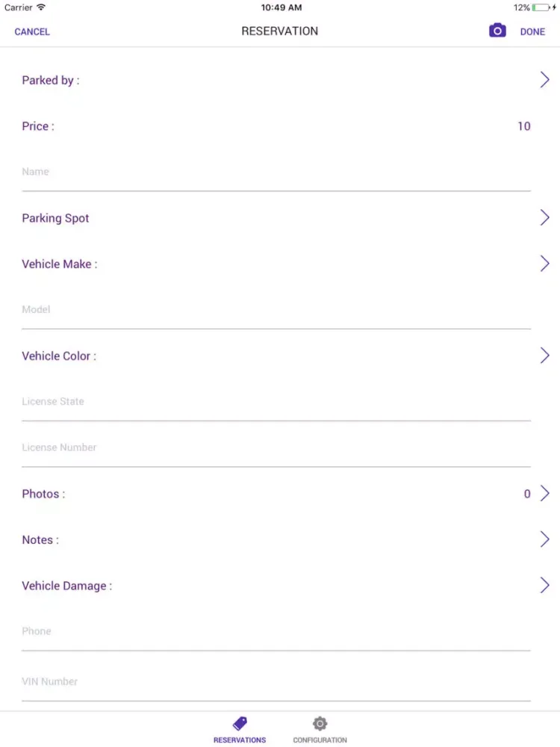Click the Name input field
This screenshot has width=560, height=747.
click(x=276, y=173)
